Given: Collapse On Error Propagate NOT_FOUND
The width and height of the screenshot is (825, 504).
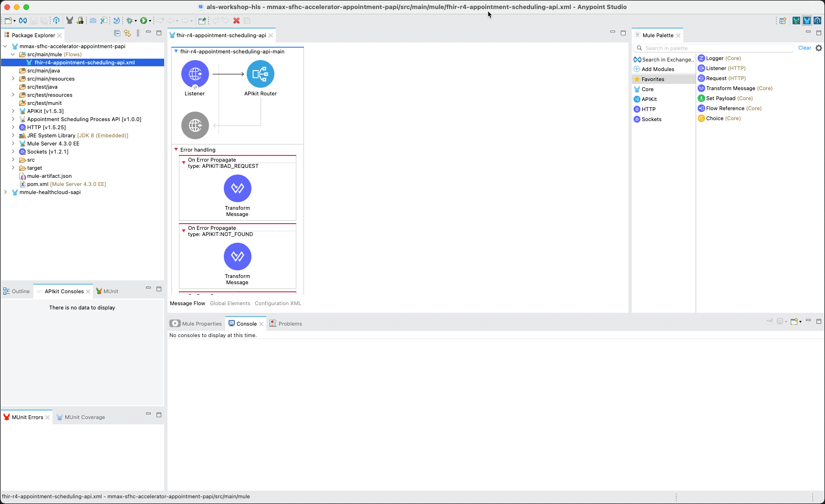Looking at the screenshot, I should (x=184, y=231).
